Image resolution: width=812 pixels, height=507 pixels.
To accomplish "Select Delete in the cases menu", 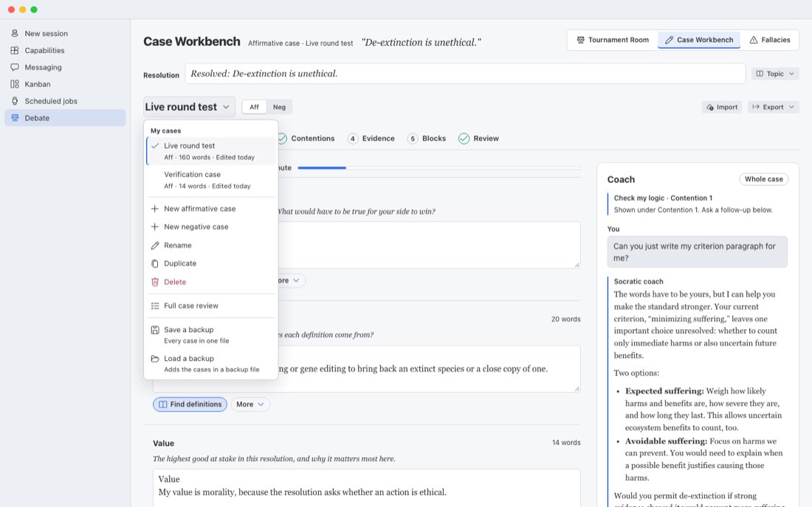I will click(x=211, y=282).
